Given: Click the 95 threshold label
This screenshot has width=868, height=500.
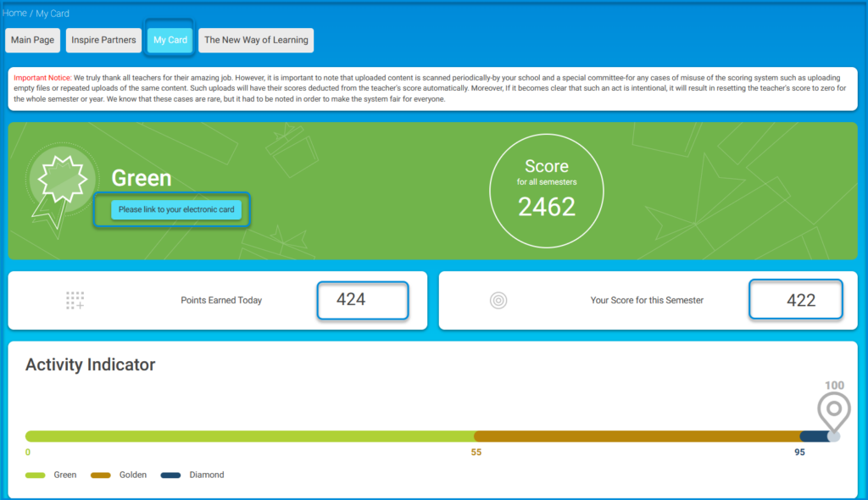Looking at the screenshot, I should coord(799,453).
